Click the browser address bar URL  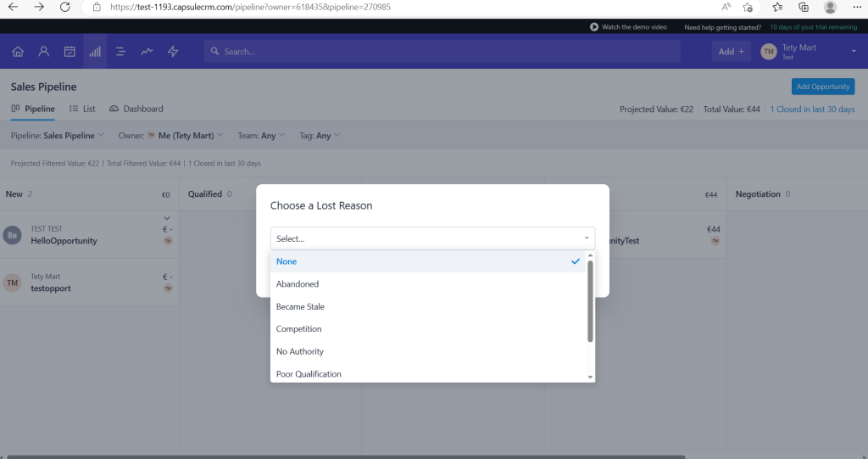pos(250,7)
